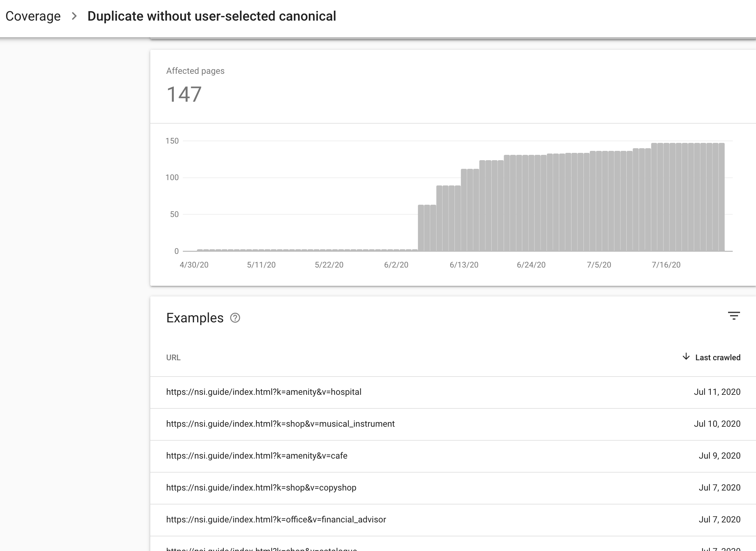The image size is (756, 551).
Task: Click the chart bar above 6/24/20
Action: [x=531, y=203]
